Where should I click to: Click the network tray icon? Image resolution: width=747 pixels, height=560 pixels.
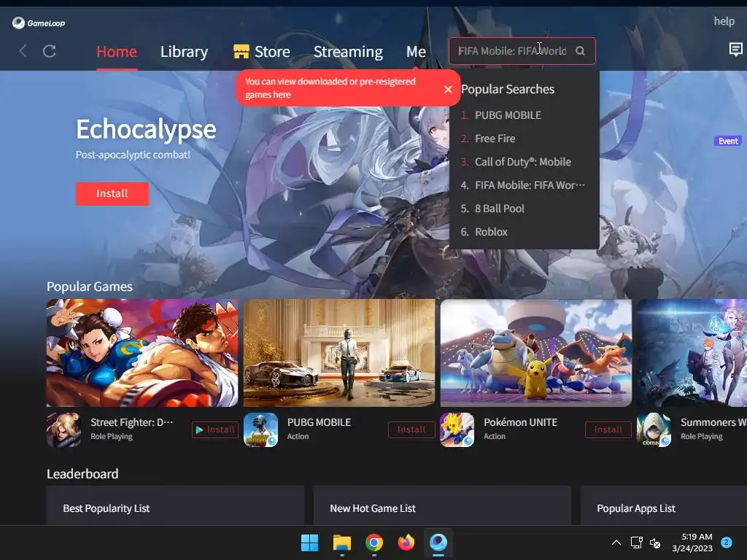click(636, 542)
